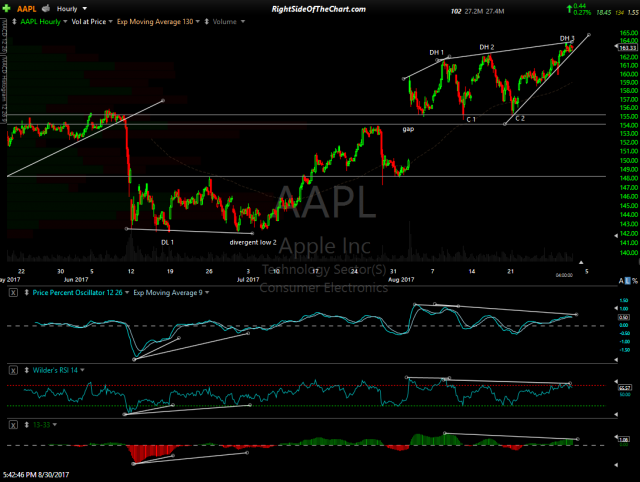Toggle the L log scale button
640x482 pixels.
[628, 281]
